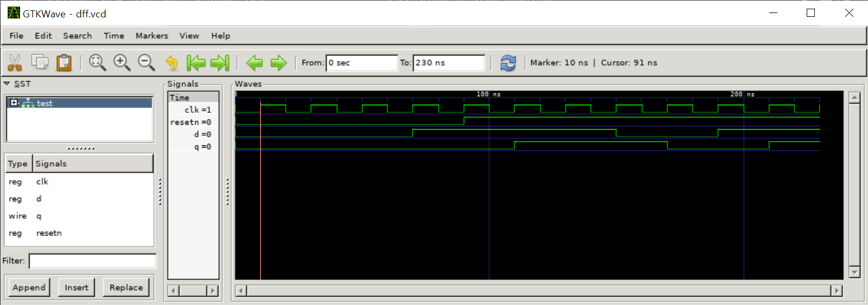The image size is (868, 305).
Task: Select the resetn signal in list
Action: pos(80,233)
